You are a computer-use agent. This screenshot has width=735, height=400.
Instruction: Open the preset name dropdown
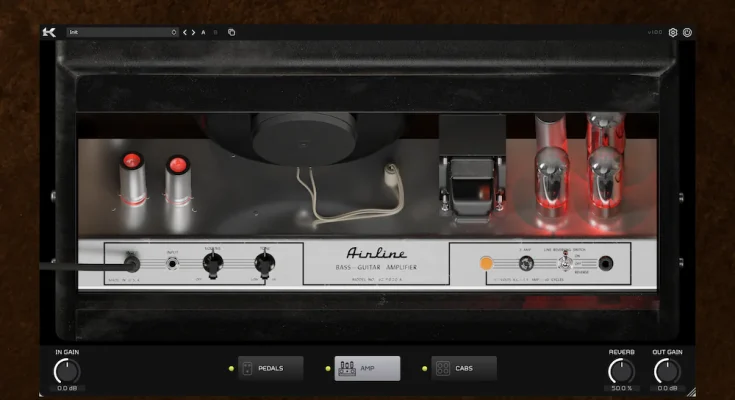point(122,32)
